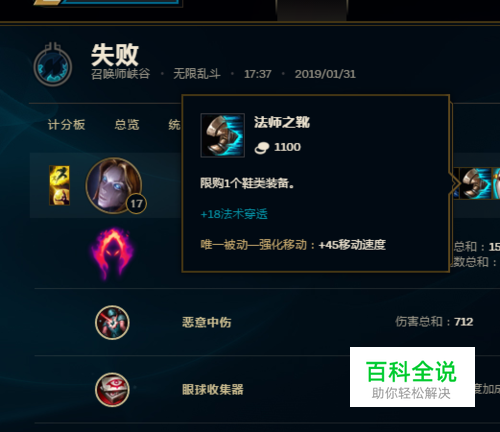The height and width of the screenshot is (432, 500).
Task: Click the 恶意中伤 rune icon
Action: (112, 322)
